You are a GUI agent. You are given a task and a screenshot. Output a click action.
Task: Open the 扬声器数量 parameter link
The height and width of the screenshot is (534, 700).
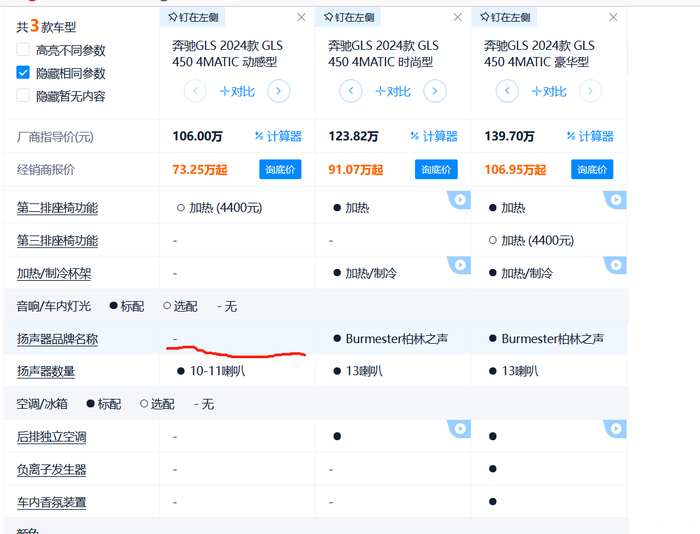[46, 371]
